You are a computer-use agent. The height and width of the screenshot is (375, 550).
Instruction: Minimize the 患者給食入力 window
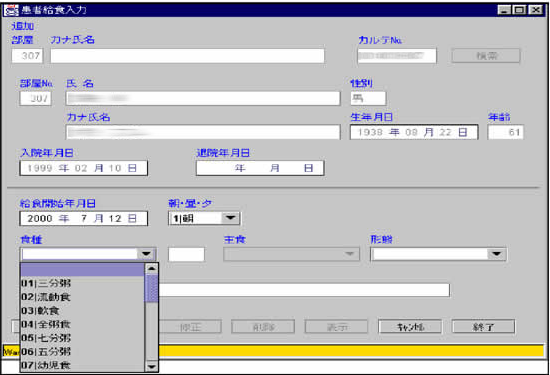(x=504, y=10)
